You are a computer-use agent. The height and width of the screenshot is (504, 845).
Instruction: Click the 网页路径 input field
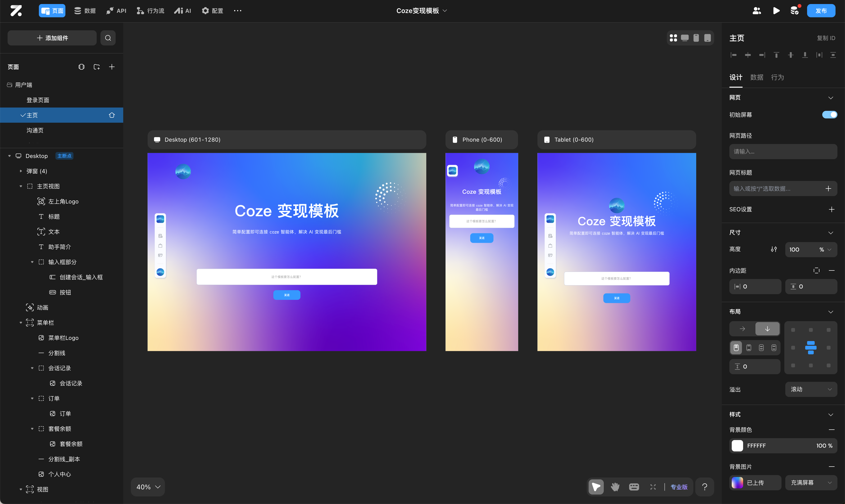[x=783, y=152]
